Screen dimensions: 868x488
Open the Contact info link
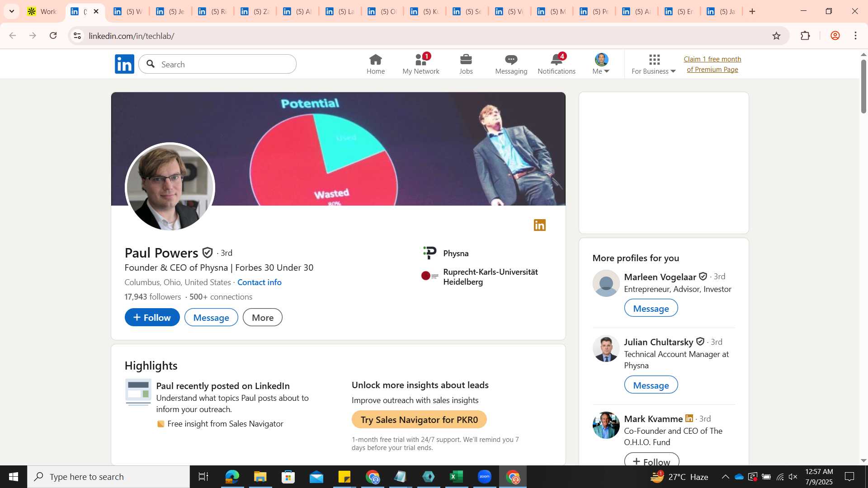coord(259,282)
